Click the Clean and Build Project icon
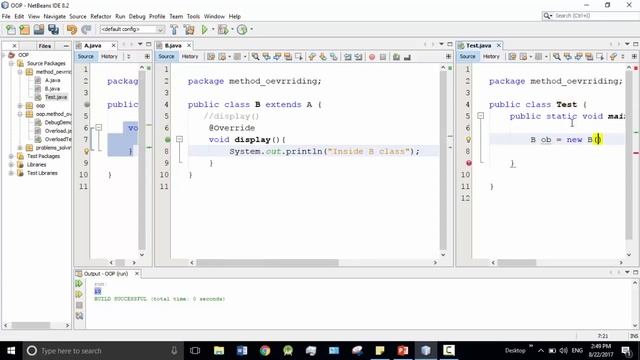 [189, 29]
